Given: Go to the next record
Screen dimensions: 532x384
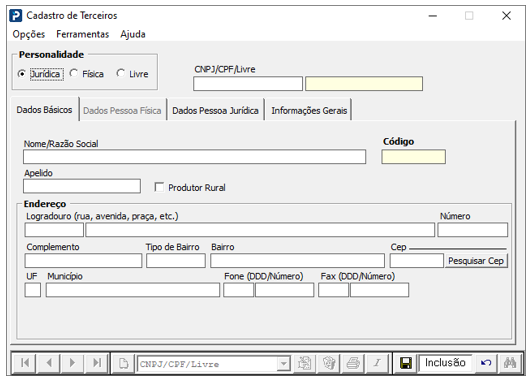Looking at the screenshot, I should 73,363.
